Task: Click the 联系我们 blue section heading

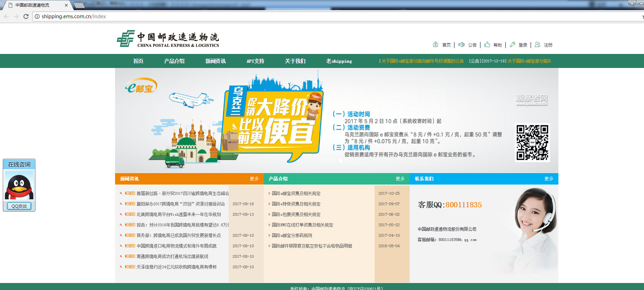Action: pyautogui.click(x=424, y=179)
